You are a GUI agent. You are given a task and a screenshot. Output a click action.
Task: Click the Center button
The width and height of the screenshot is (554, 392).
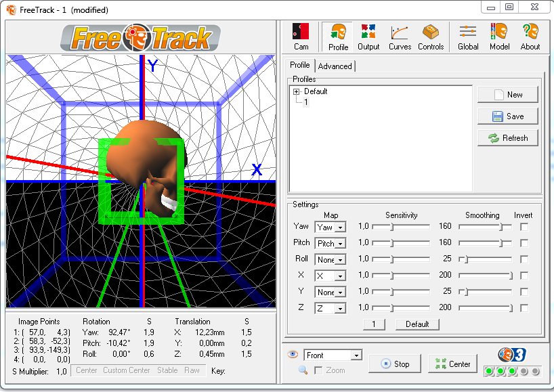(x=452, y=364)
